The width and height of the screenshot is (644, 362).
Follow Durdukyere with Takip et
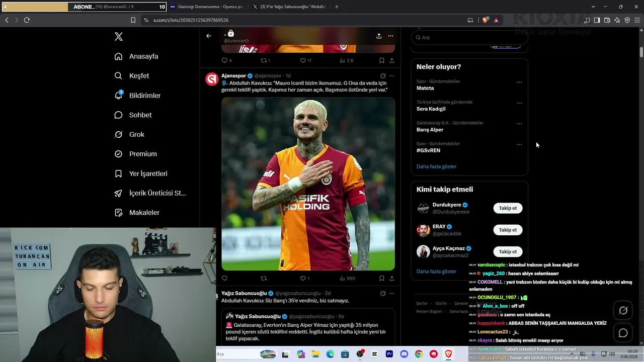(x=508, y=208)
